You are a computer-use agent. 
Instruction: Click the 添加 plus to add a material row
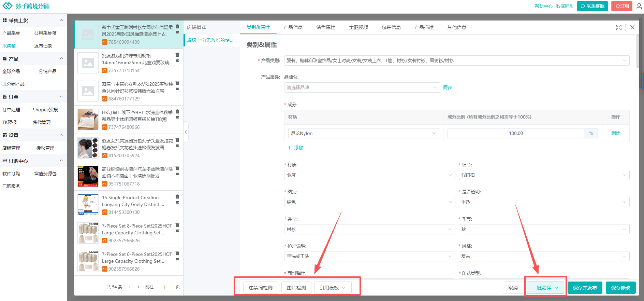[295, 148]
